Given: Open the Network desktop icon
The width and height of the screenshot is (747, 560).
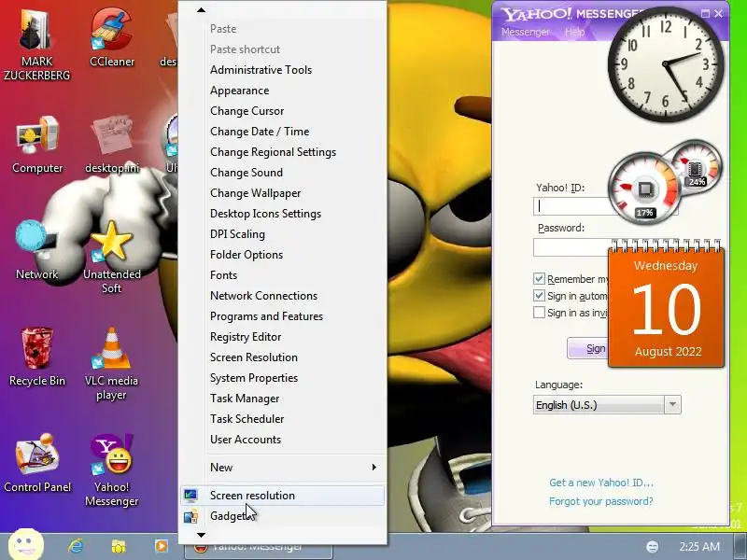Looking at the screenshot, I should [x=36, y=250].
